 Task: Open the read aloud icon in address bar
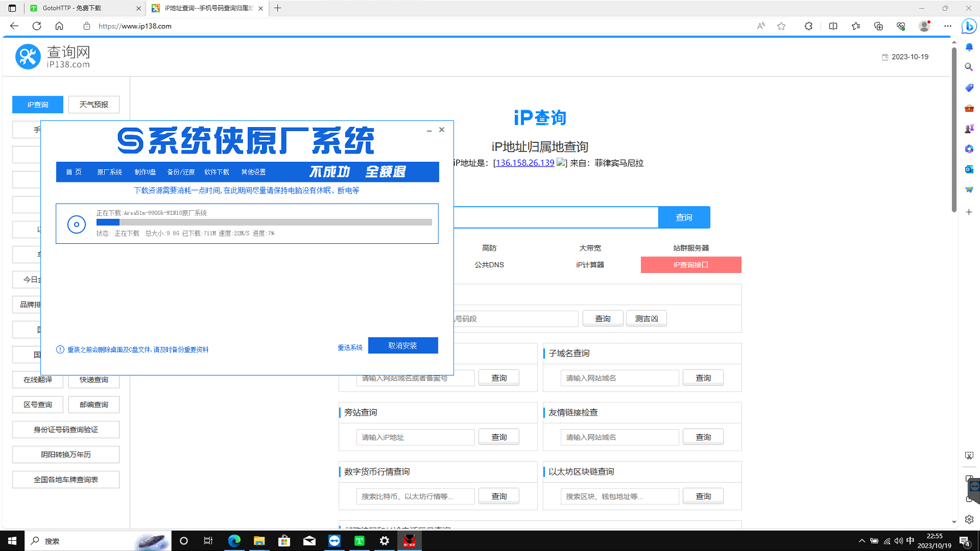click(x=761, y=26)
